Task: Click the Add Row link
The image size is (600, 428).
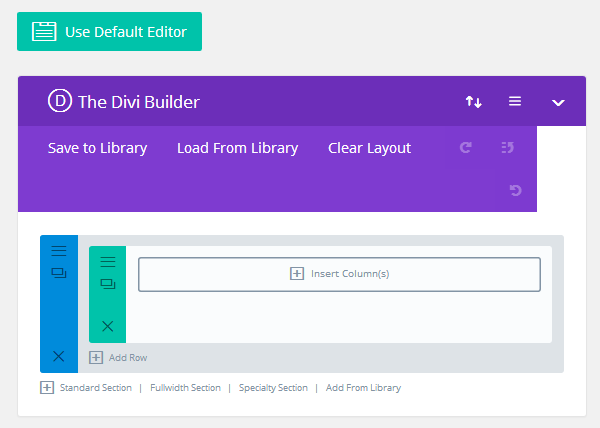Action: tap(128, 358)
